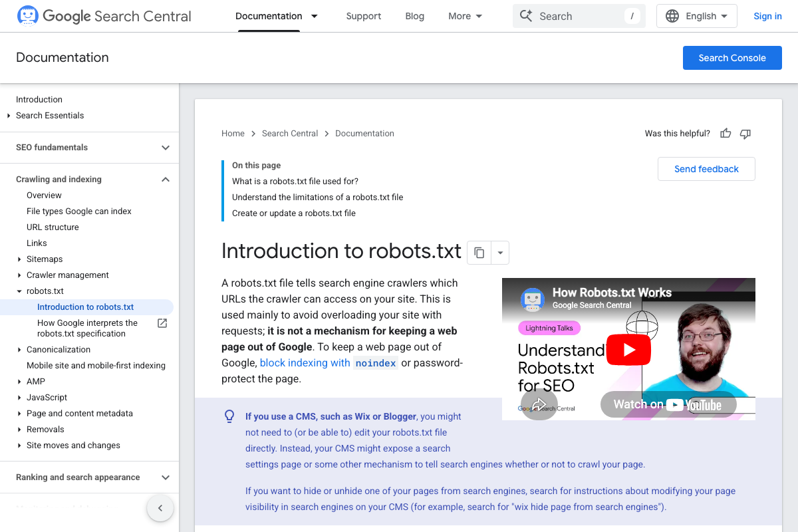Open the More dropdown menu
Viewport: 798px width, 532px height.
[465, 16]
